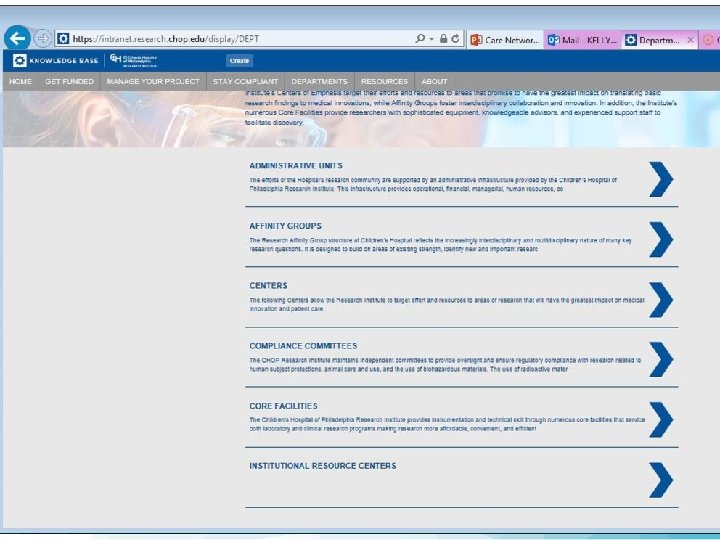
Task: Open the ADMINISTRATIVE UNITS heading link
Action: (x=296, y=166)
